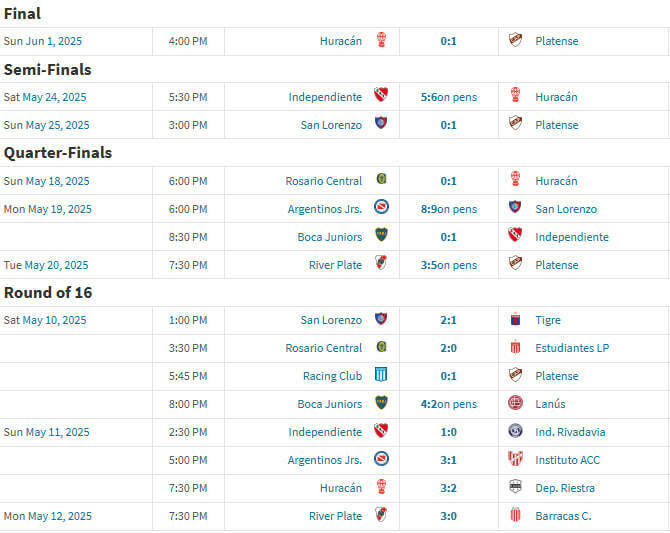Select the Tigre team name link
The height and width of the screenshot is (533, 670).
[x=548, y=320]
